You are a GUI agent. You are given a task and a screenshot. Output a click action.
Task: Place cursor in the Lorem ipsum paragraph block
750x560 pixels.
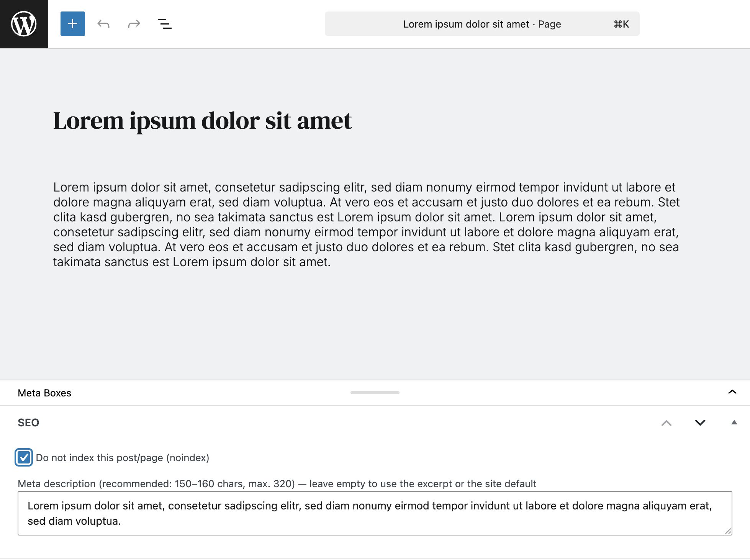pyautogui.click(x=367, y=224)
